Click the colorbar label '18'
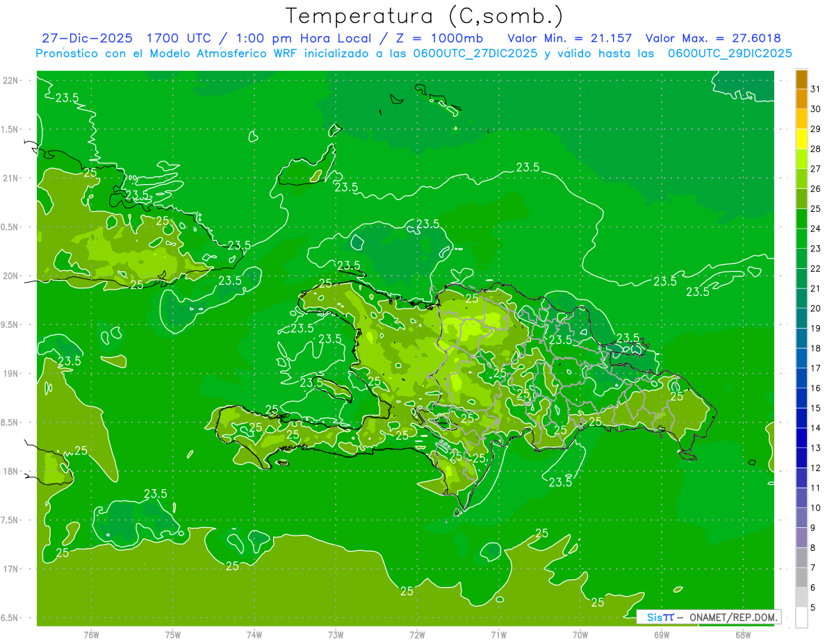 (816, 349)
